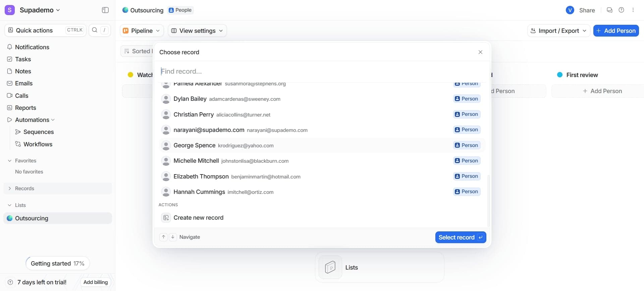Click the People tag in header

(x=180, y=10)
